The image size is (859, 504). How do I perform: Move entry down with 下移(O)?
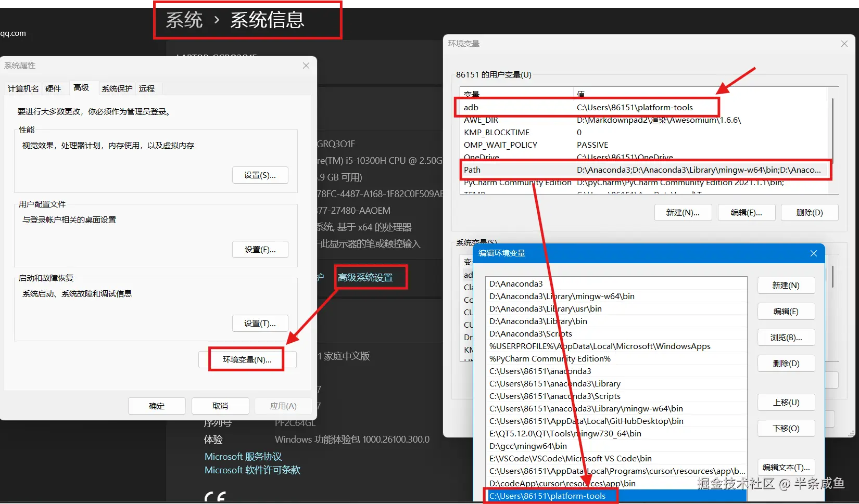point(786,428)
